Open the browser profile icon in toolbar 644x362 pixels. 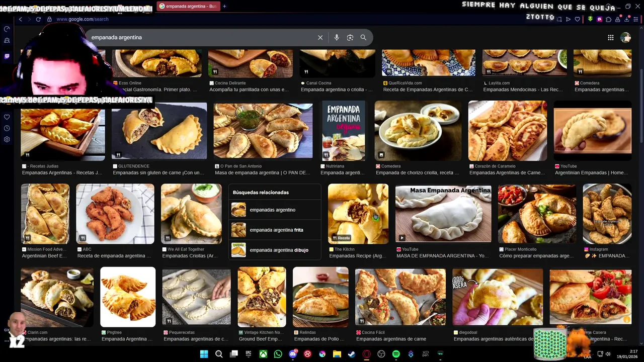[x=617, y=19]
